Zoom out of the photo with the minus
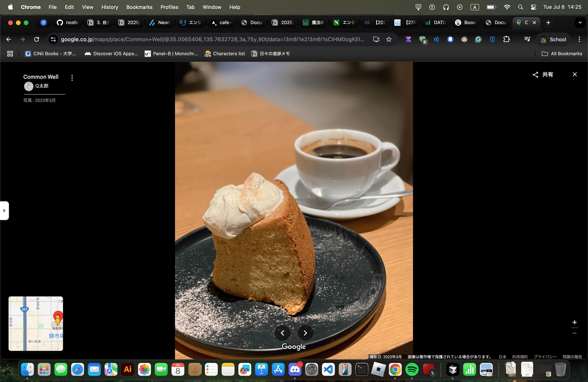Screen dimensions: 588x382 (x=574, y=333)
